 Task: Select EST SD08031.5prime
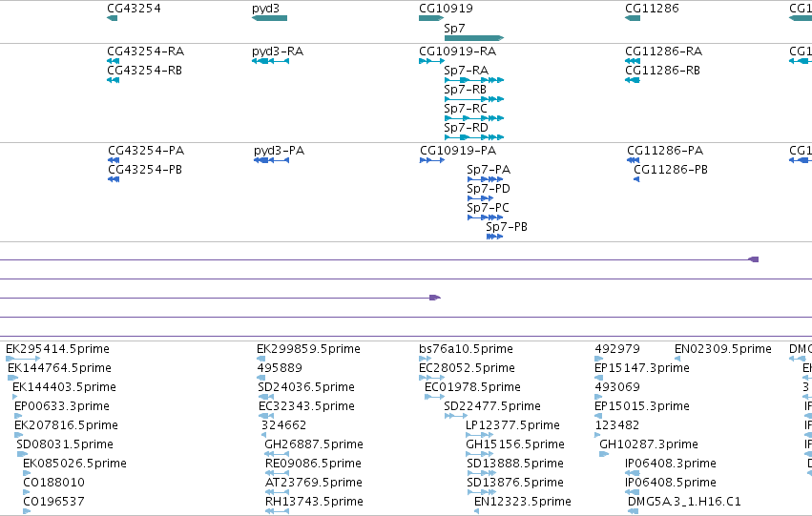pos(22,454)
